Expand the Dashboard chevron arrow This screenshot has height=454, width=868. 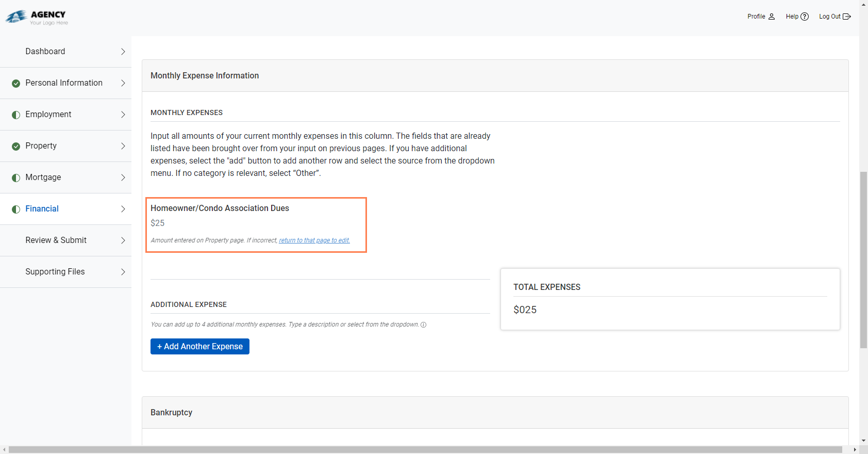point(123,52)
